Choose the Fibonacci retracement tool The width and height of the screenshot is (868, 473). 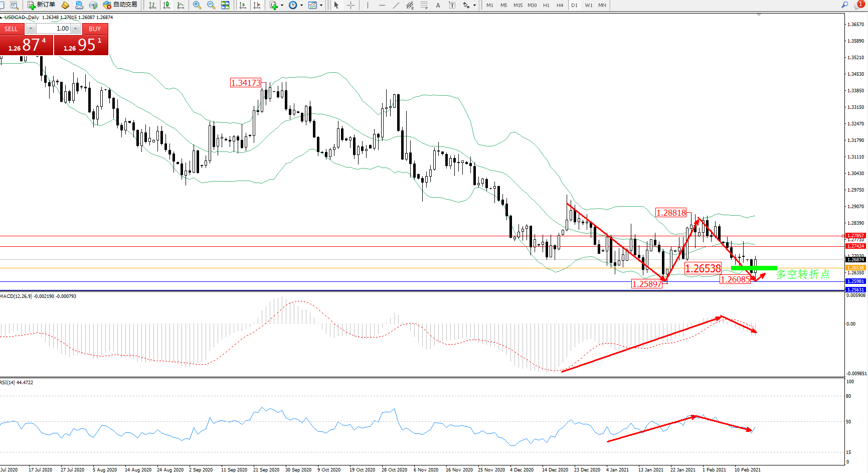click(x=424, y=5)
